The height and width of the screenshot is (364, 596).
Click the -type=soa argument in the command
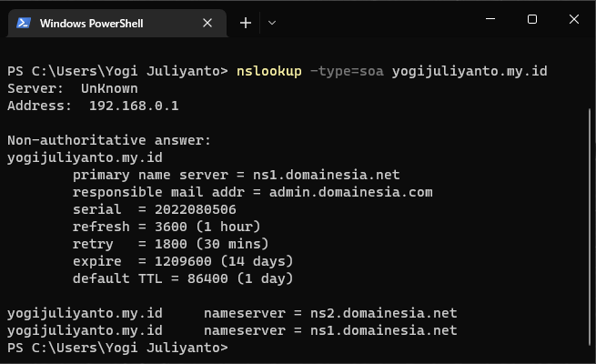[346, 71]
